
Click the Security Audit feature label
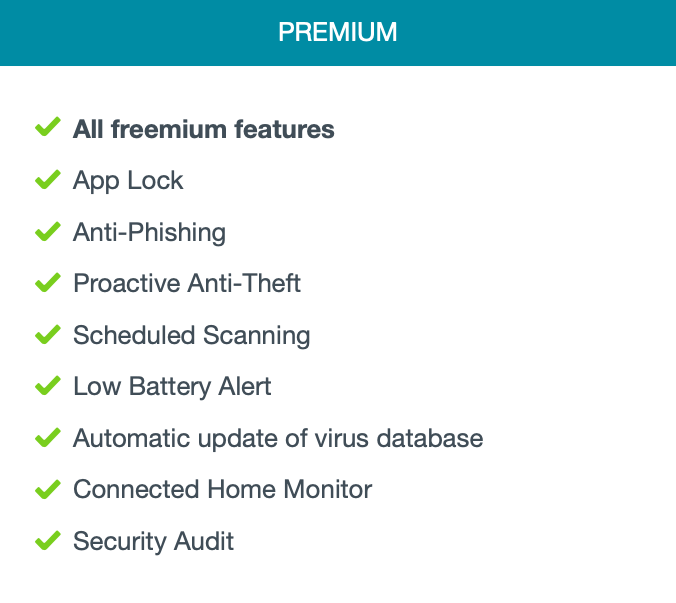[x=153, y=542]
